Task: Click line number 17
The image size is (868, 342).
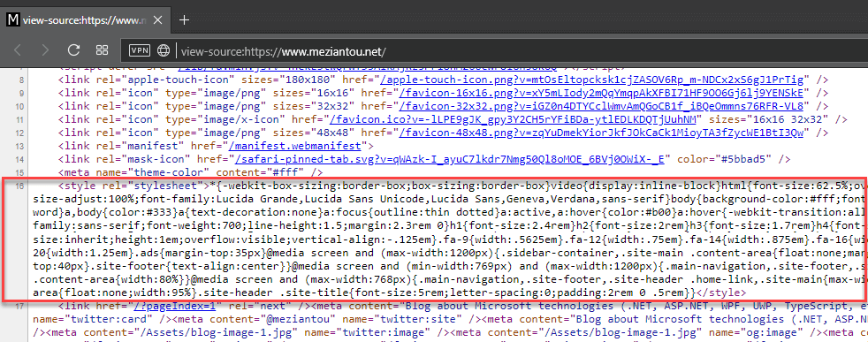Action: point(19,306)
